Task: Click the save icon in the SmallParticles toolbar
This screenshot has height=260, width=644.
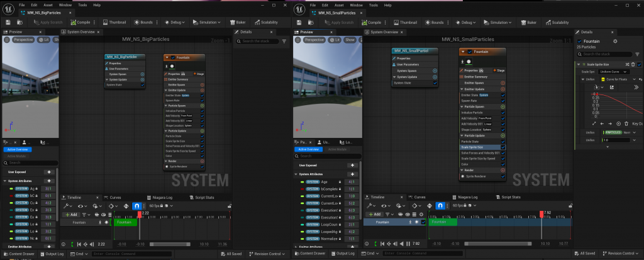Action: (x=300, y=22)
